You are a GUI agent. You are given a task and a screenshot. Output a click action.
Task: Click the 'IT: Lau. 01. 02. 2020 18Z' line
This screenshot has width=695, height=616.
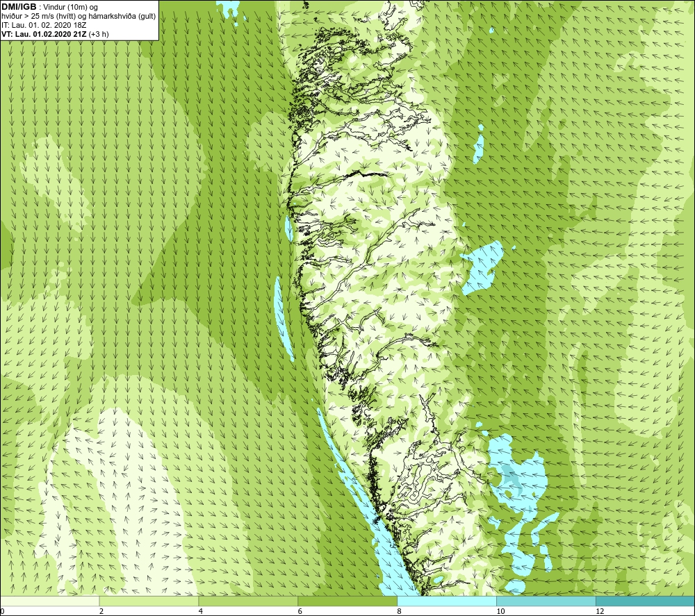[44, 25]
